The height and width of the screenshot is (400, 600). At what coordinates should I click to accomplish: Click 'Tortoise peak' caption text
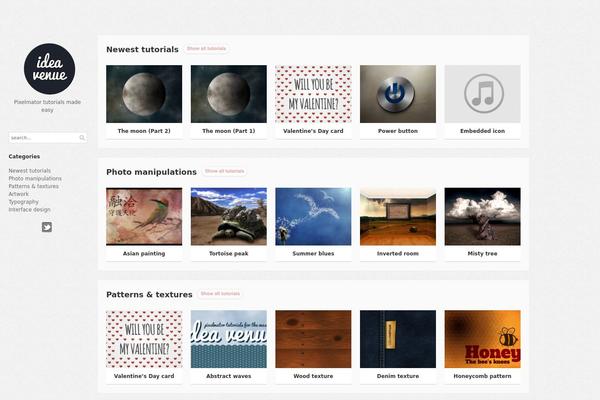pos(229,253)
